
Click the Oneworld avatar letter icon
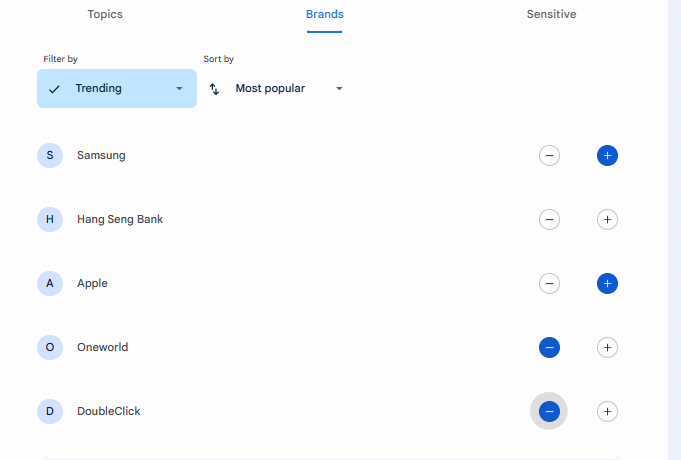click(50, 347)
